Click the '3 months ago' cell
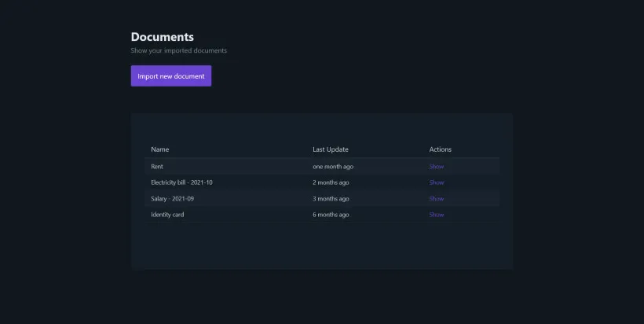644x324 pixels. click(x=331, y=199)
